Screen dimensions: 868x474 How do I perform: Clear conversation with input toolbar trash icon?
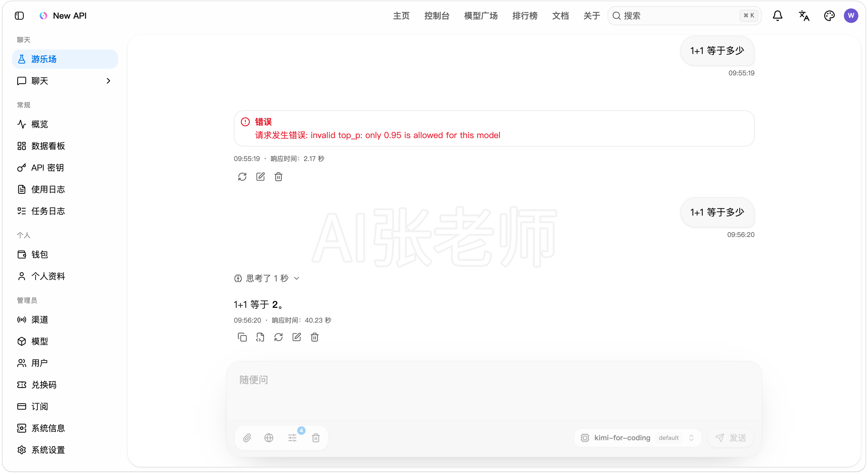pos(316,438)
